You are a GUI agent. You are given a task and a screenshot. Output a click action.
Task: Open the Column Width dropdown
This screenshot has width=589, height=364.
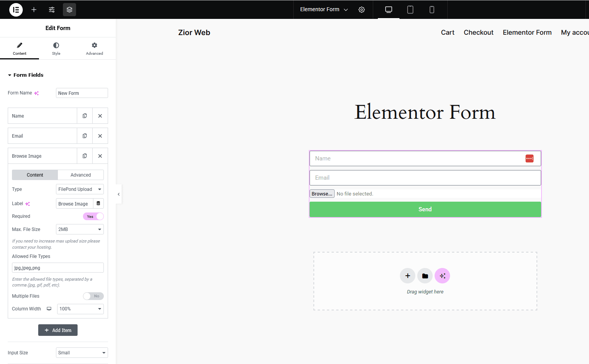(x=80, y=309)
